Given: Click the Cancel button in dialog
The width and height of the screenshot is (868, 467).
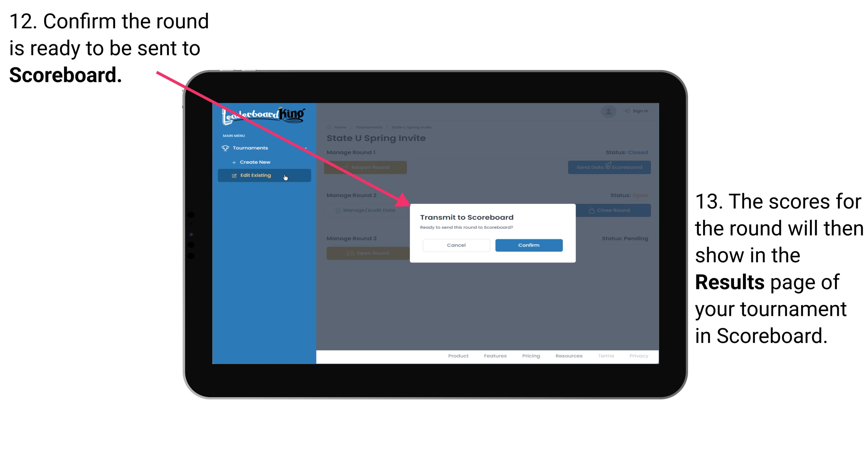Looking at the screenshot, I should (x=456, y=245).
